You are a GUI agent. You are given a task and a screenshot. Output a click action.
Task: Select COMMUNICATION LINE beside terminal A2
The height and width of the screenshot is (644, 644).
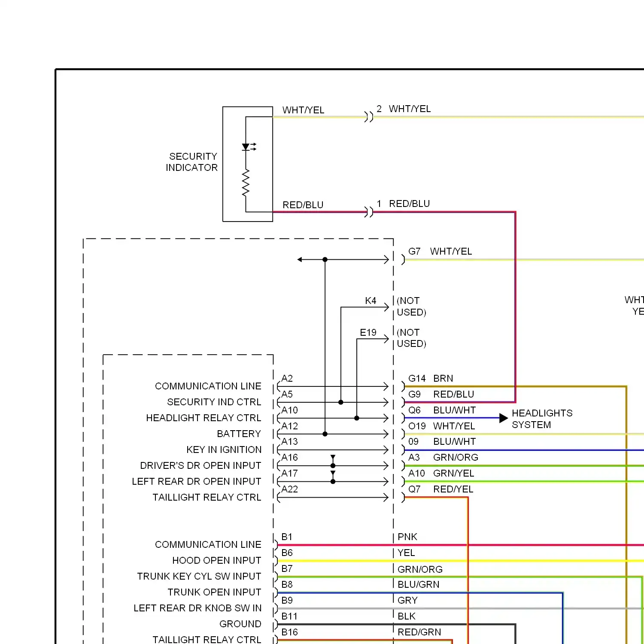(208, 386)
